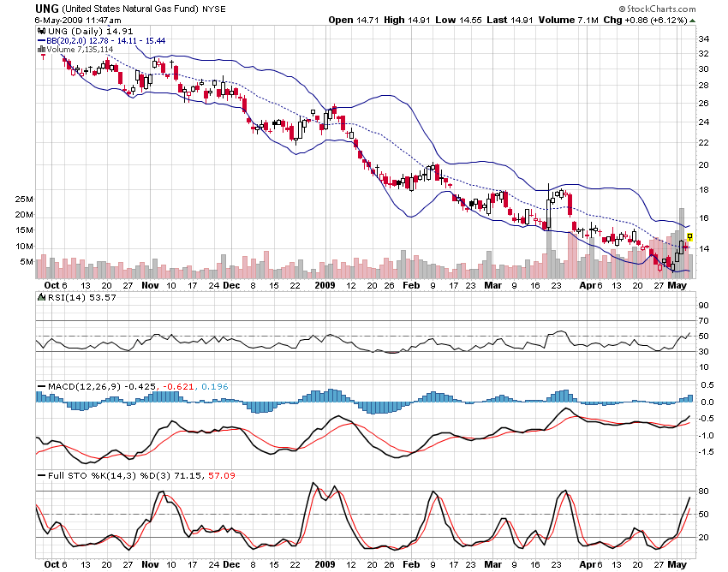
Task: Click the red MACD signal value -0.621
Action: [x=178, y=386]
